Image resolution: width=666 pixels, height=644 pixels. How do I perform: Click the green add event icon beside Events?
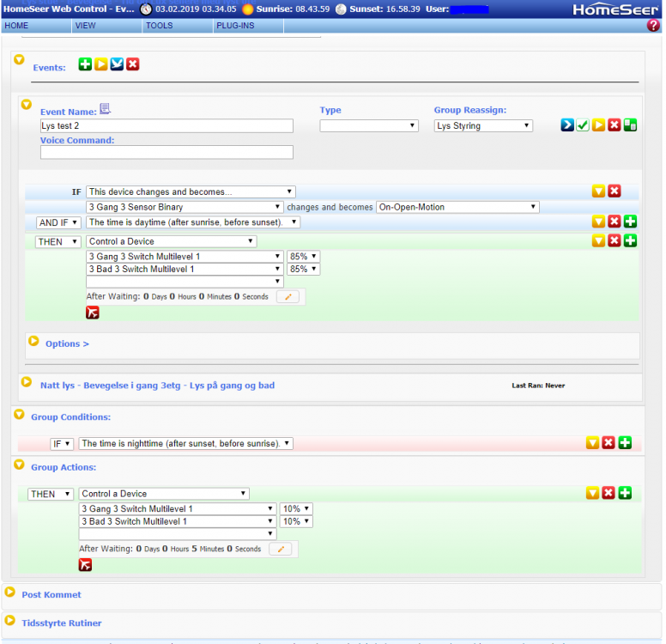pyautogui.click(x=85, y=64)
